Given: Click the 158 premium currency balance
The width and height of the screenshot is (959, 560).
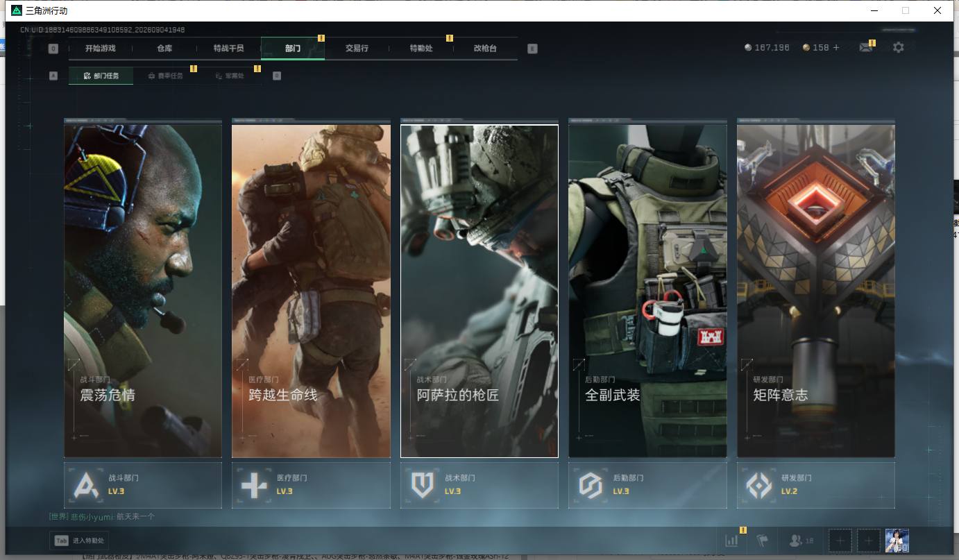Looking at the screenshot, I should pyautogui.click(x=821, y=48).
